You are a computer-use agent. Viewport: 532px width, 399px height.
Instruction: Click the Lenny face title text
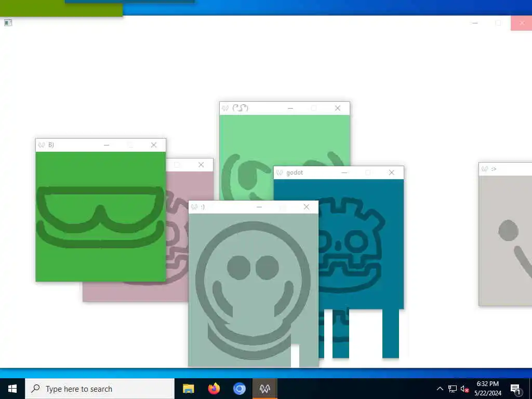240,108
